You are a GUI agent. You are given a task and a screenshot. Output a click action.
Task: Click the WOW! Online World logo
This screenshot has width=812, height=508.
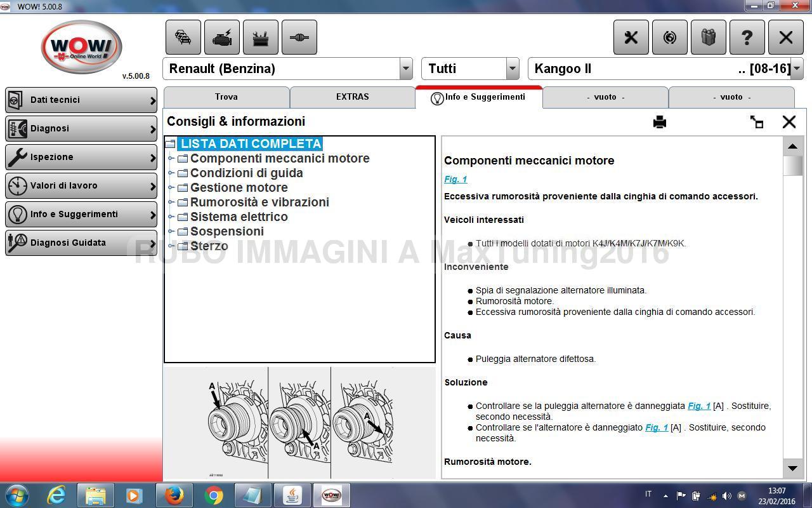(81, 48)
